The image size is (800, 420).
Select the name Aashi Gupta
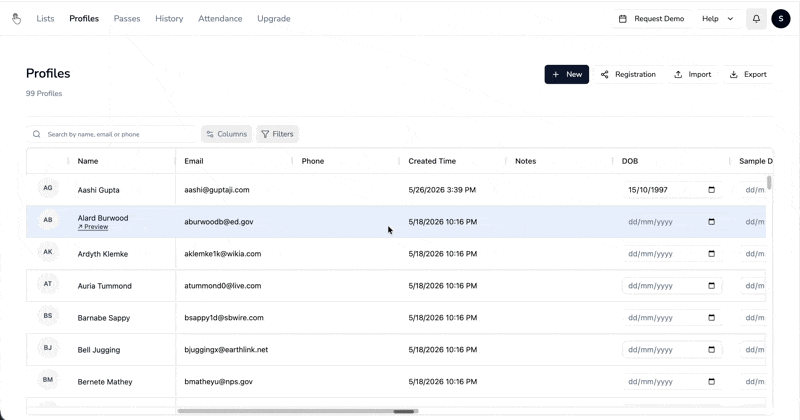pyautogui.click(x=98, y=190)
